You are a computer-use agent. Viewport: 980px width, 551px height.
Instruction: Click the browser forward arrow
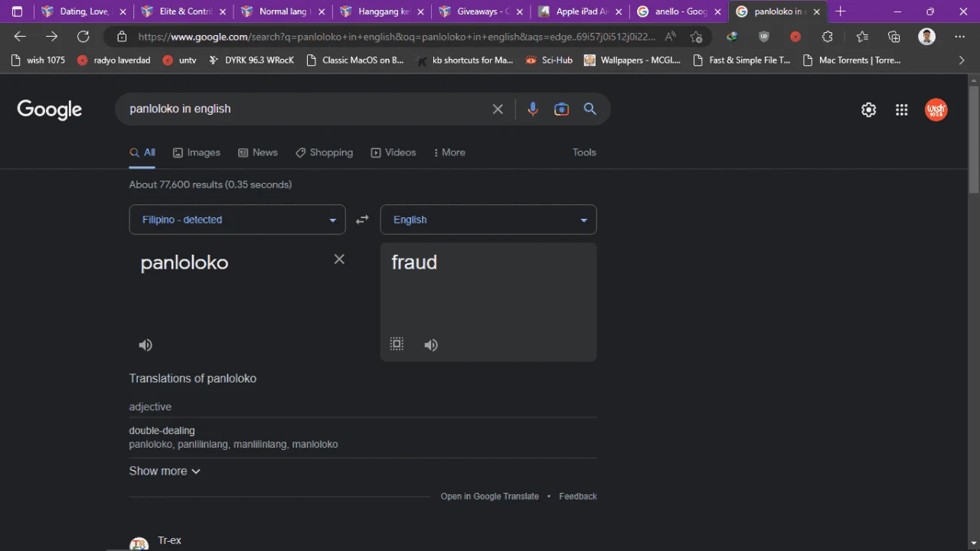point(51,37)
